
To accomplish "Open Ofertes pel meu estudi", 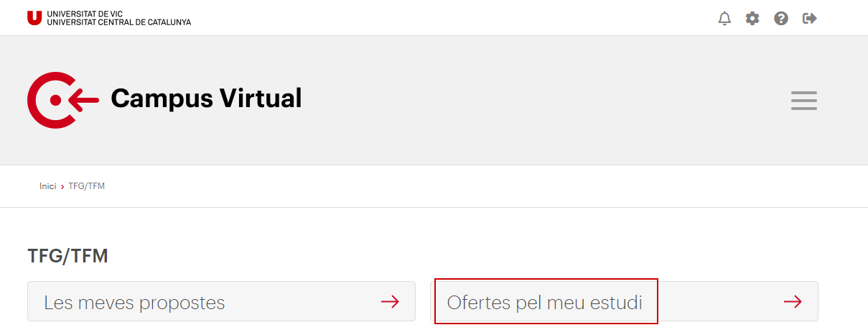I will 624,301.
